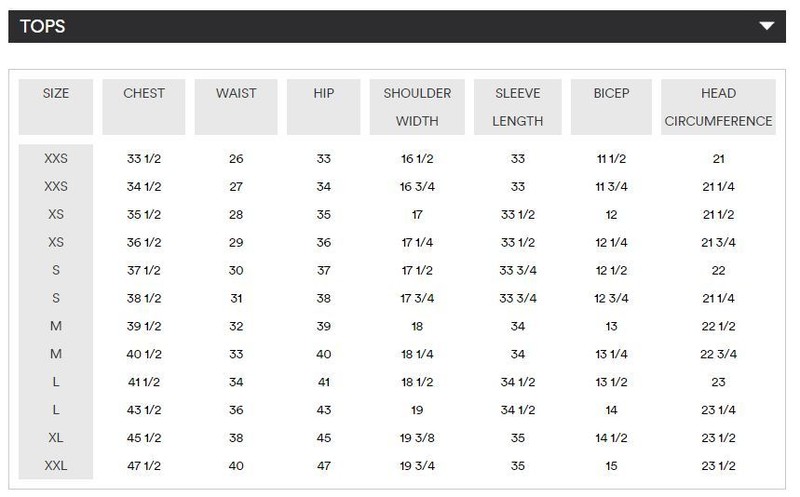Select the XXL size row label

click(x=56, y=465)
